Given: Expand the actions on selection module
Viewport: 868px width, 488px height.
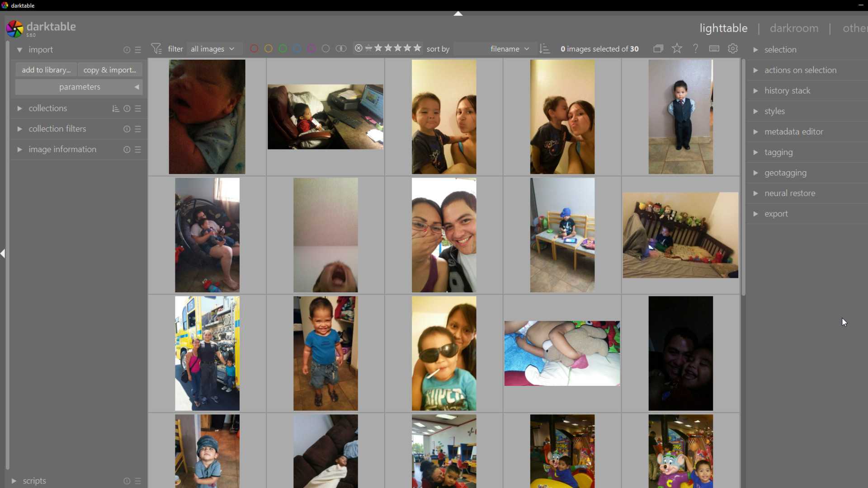Looking at the screenshot, I should coord(755,70).
